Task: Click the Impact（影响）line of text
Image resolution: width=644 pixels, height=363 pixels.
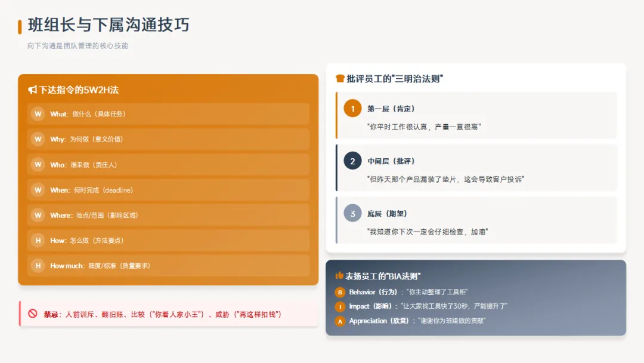Action: [428, 306]
